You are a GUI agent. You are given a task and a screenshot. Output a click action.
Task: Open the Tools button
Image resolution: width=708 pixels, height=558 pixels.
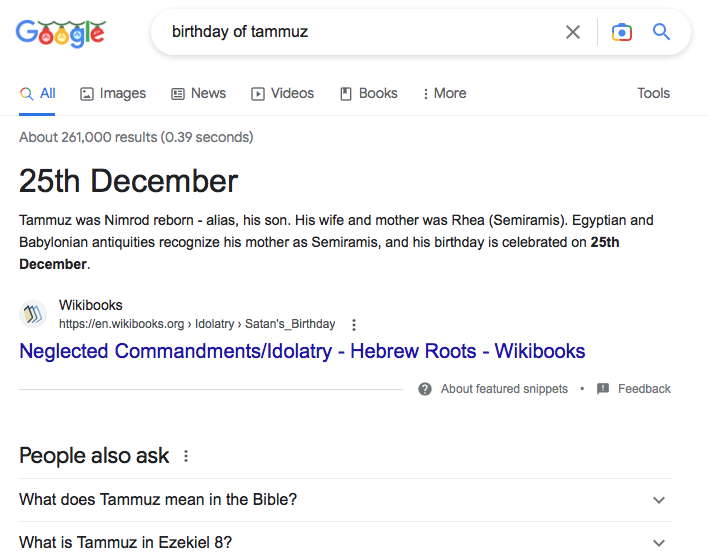(x=653, y=93)
